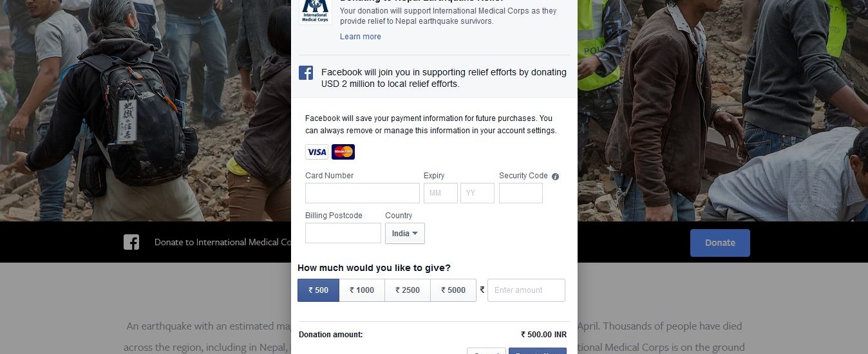Open the Learn more link

(361, 37)
